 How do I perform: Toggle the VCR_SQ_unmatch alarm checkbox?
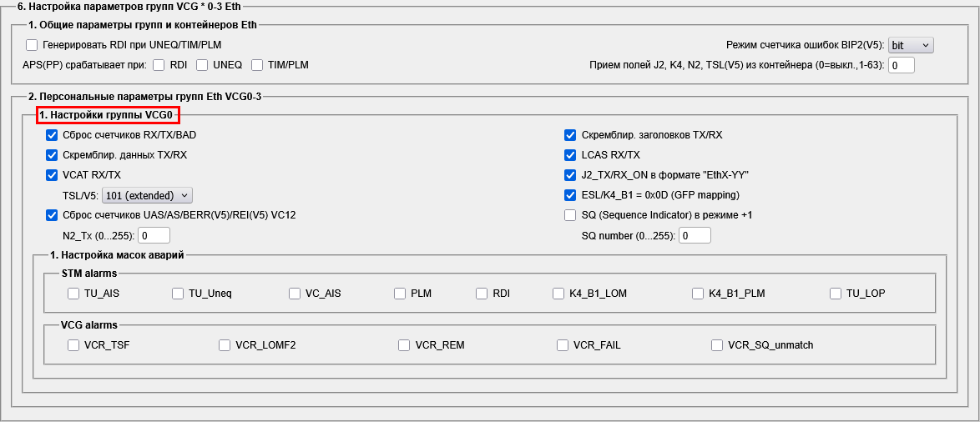pyautogui.click(x=717, y=345)
